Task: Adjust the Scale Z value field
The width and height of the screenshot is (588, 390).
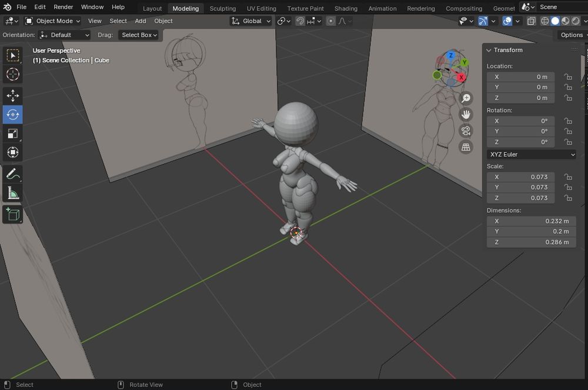Action: pos(520,198)
